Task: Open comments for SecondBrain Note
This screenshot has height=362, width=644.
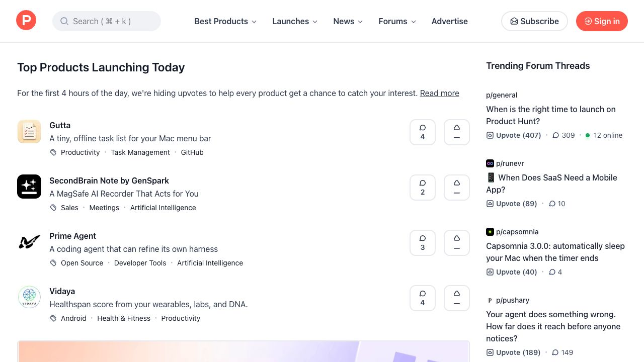Action: click(x=423, y=188)
